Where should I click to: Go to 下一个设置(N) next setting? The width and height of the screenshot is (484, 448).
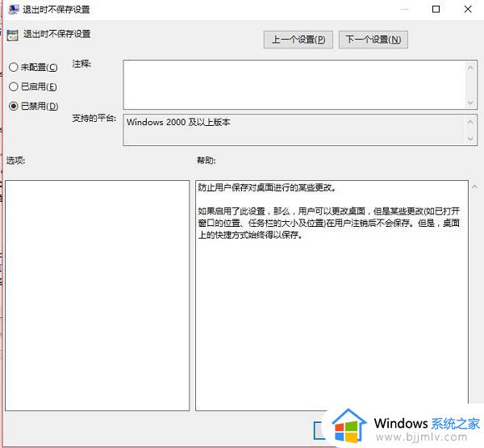373,40
